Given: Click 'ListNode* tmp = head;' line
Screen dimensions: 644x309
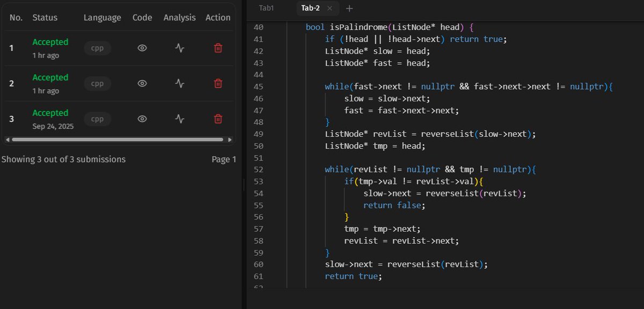Looking at the screenshot, I should [375, 146].
